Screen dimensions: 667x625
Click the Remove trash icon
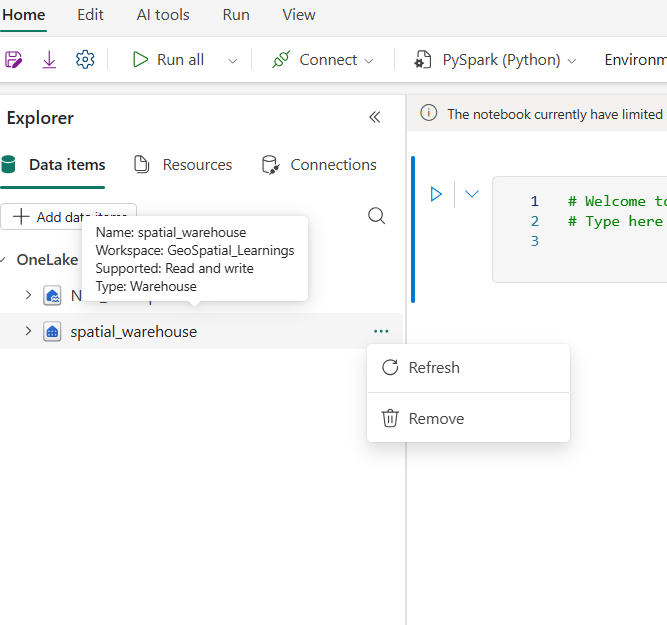[390, 418]
